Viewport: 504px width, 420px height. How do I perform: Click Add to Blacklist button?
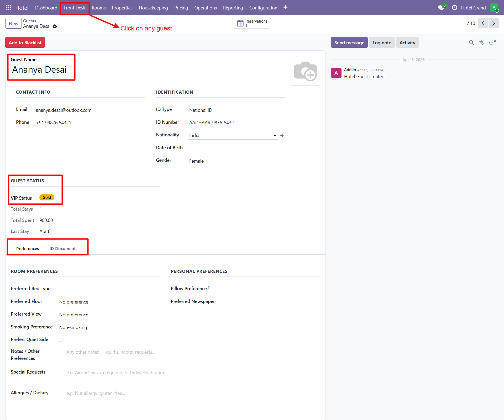(25, 42)
